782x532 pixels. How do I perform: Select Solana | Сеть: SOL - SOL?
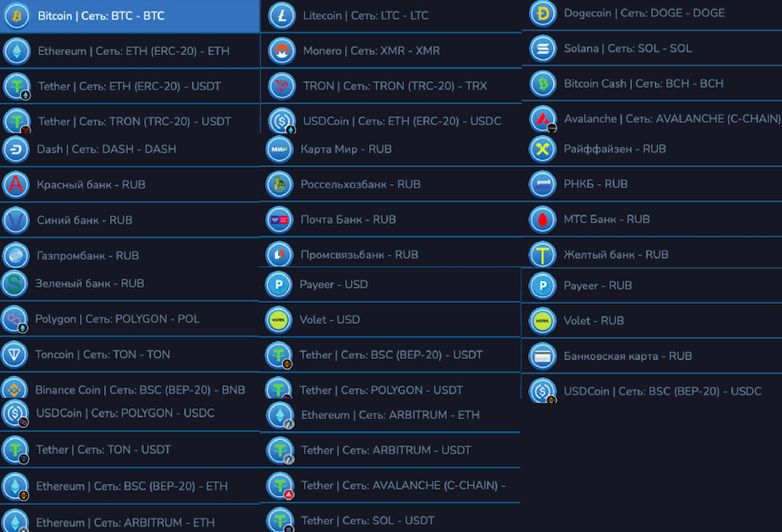pyautogui.click(x=652, y=48)
